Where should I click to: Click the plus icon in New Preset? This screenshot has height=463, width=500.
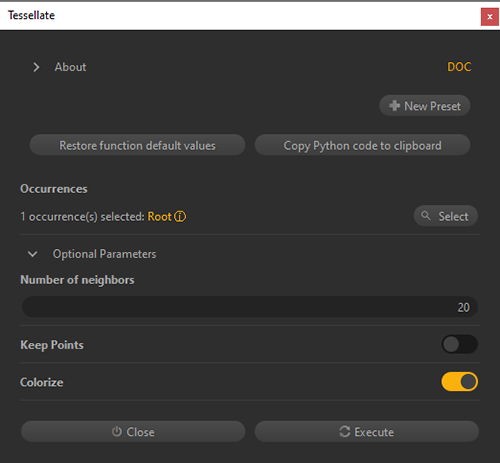[x=394, y=106]
